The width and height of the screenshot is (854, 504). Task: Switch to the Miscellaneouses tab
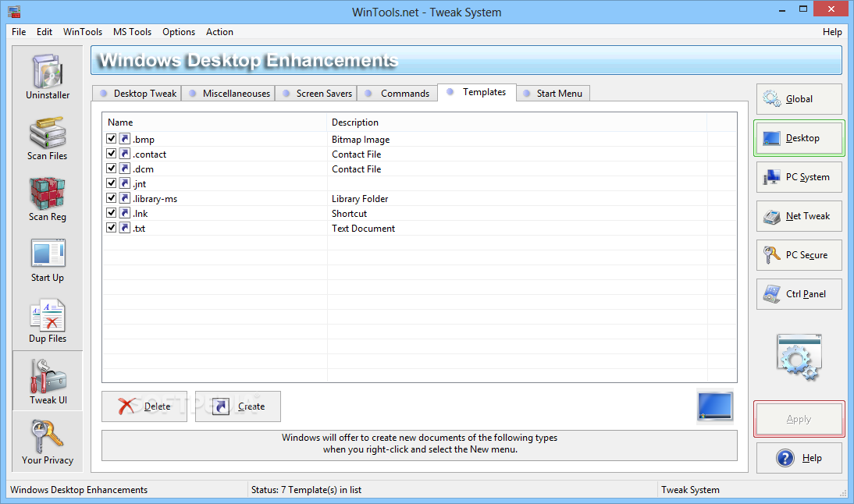coord(229,93)
